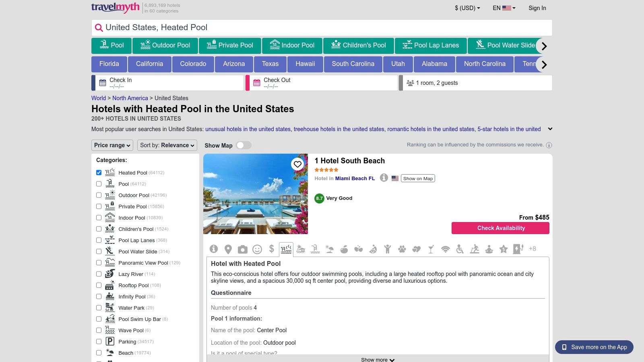This screenshot has width=644, height=362.
Task: Check the Rooftop Pool category box
Action: pos(99,285)
